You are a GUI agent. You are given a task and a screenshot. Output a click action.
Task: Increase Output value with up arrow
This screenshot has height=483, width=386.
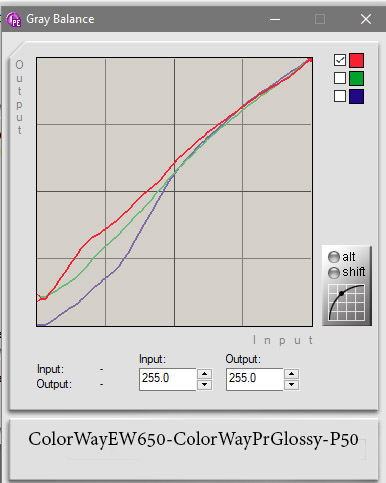coord(291,374)
